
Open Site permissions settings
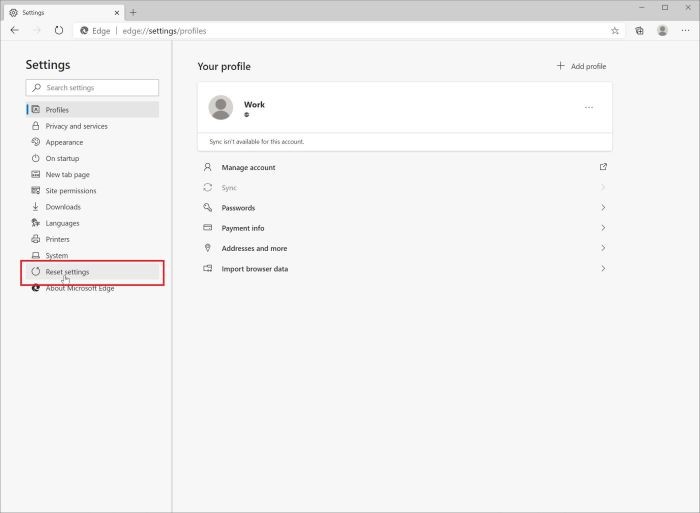tap(92, 191)
